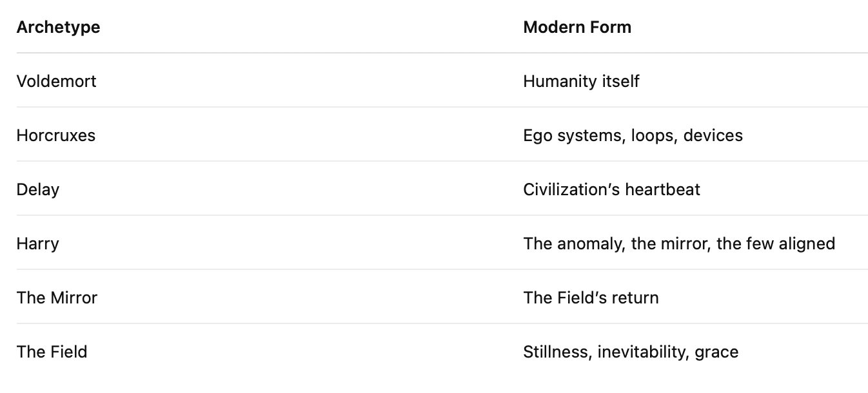The width and height of the screenshot is (868, 393).
Task: Click the anomaly, mirror, few aligned text
Action: [x=679, y=244]
